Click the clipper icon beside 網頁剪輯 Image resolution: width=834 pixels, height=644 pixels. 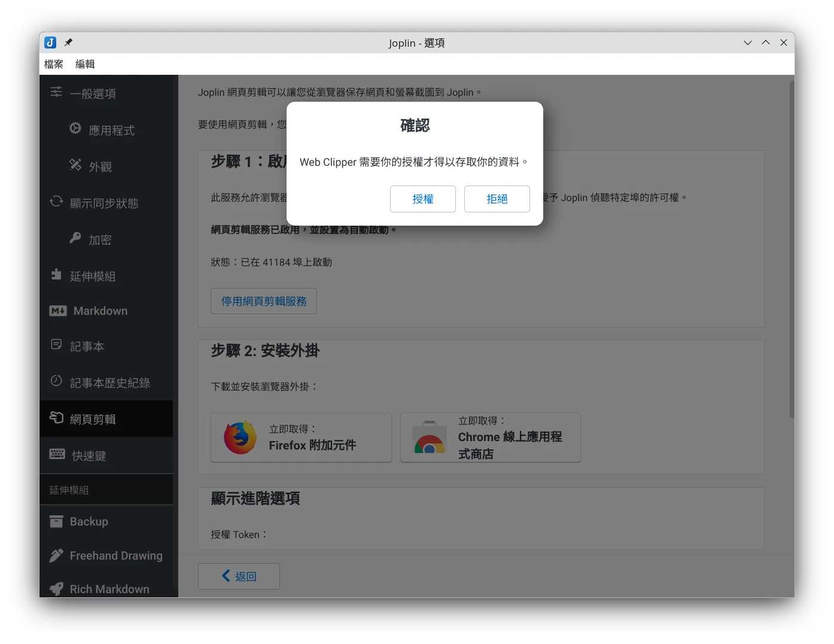pos(56,417)
